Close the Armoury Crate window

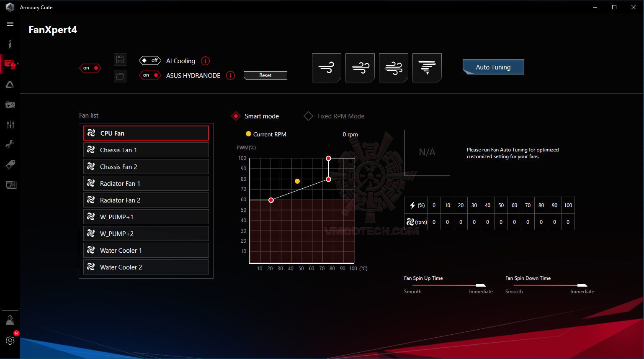[634, 7]
